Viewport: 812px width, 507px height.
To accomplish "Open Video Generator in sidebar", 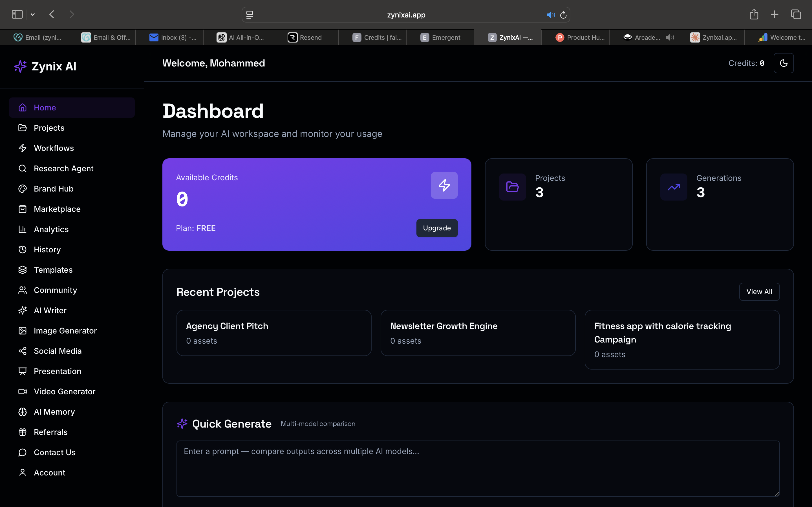I will [64, 391].
